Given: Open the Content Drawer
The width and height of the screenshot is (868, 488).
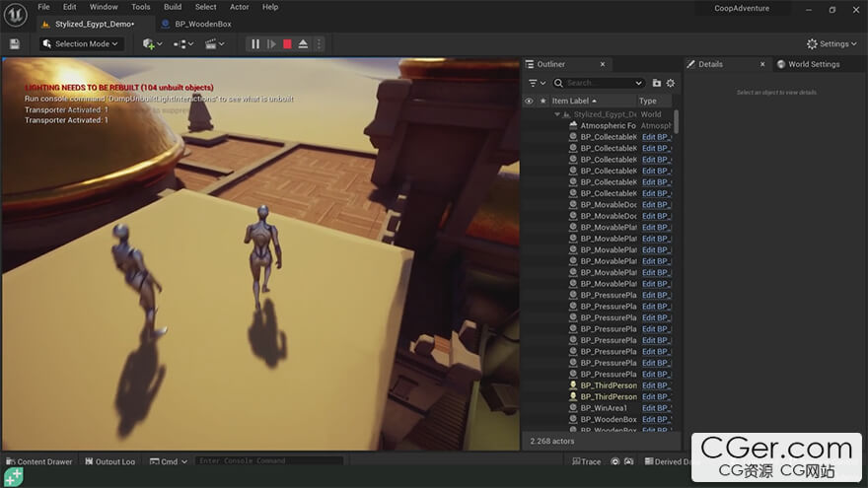Looking at the screenshot, I should click(39, 461).
